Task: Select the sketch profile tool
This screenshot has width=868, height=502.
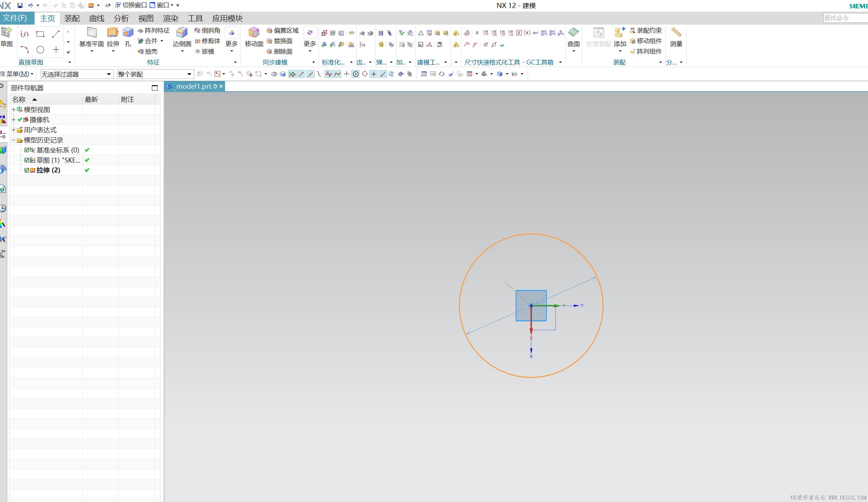Action: [25, 34]
